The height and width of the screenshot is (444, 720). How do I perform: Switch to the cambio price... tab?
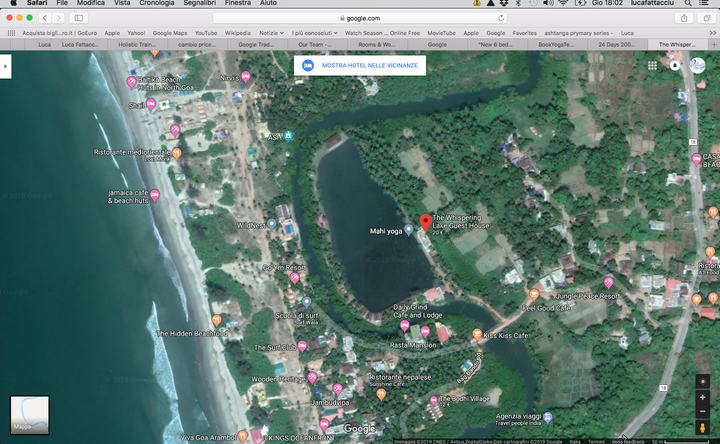197,45
